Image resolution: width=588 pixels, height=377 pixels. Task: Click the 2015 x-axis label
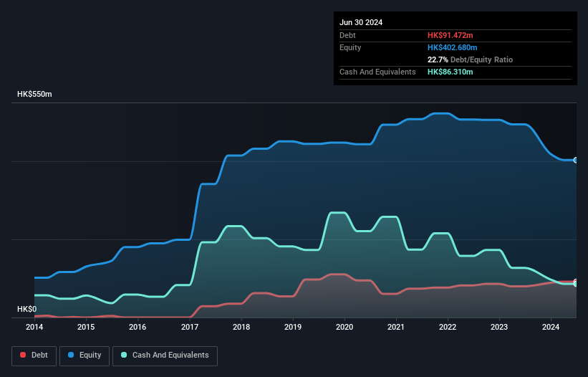point(86,327)
